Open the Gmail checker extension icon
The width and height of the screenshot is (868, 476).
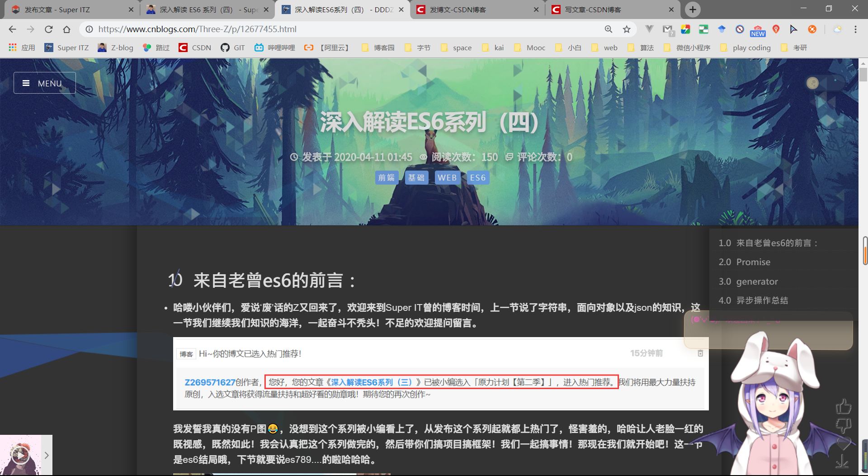coord(668,29)
